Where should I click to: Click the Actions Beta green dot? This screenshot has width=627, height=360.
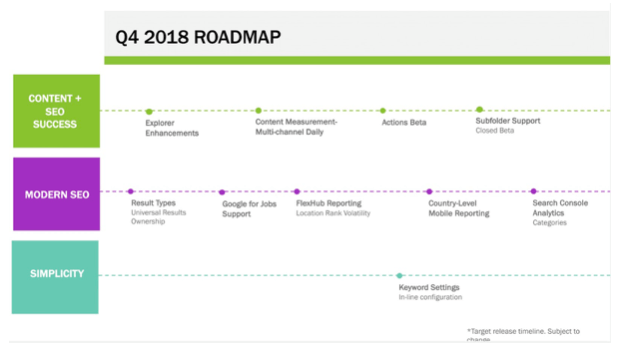(383, 111)
